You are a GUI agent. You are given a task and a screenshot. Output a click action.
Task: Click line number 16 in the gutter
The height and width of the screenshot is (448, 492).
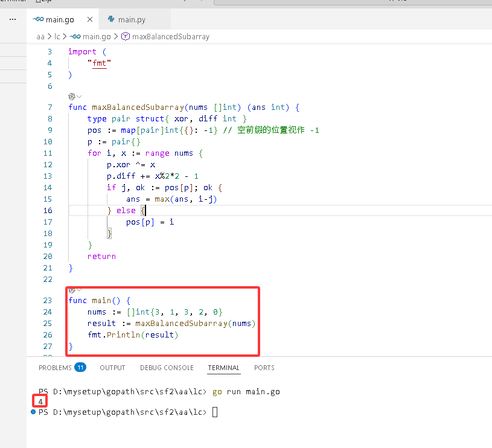[48, 211]
